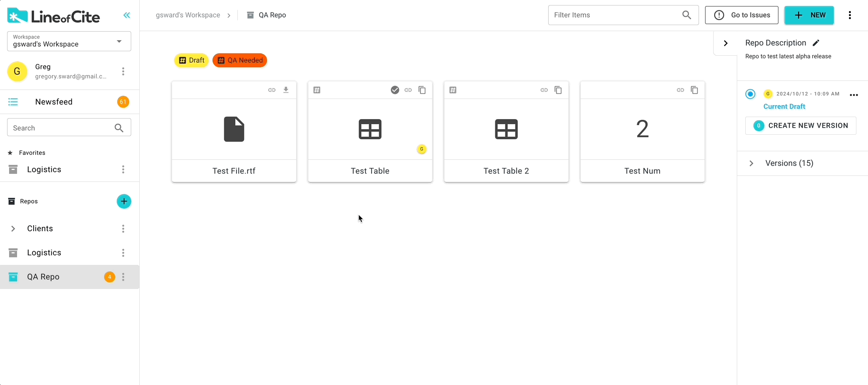This screenshot has height=385, width=868.
Task: Toggle the Draft tag filter
Action: coord(192,60)
